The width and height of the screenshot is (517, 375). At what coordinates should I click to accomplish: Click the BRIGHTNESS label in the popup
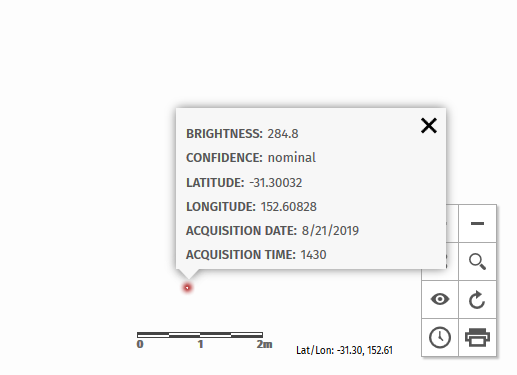pyautogui.click(x=224, y=134)
